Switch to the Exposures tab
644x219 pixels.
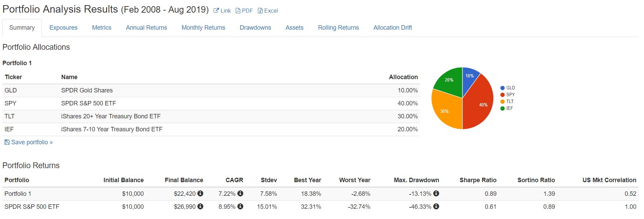pos(63,28)
